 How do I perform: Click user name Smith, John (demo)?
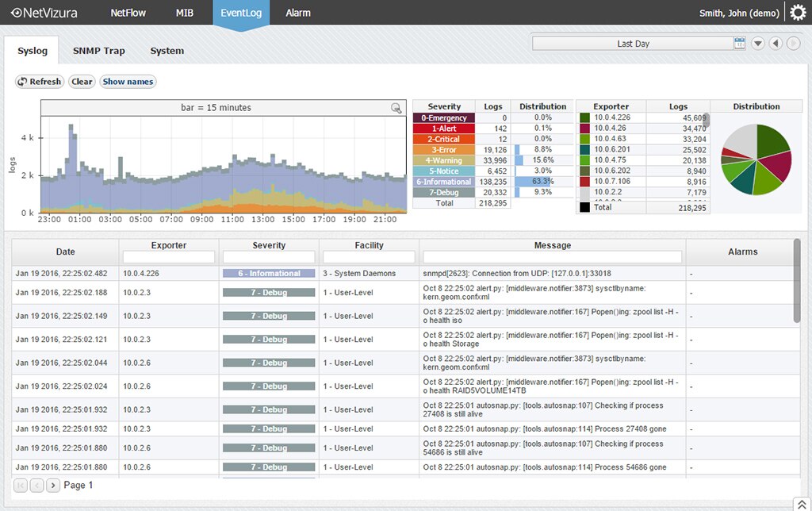pyautogui.click(x=739, y=13)
